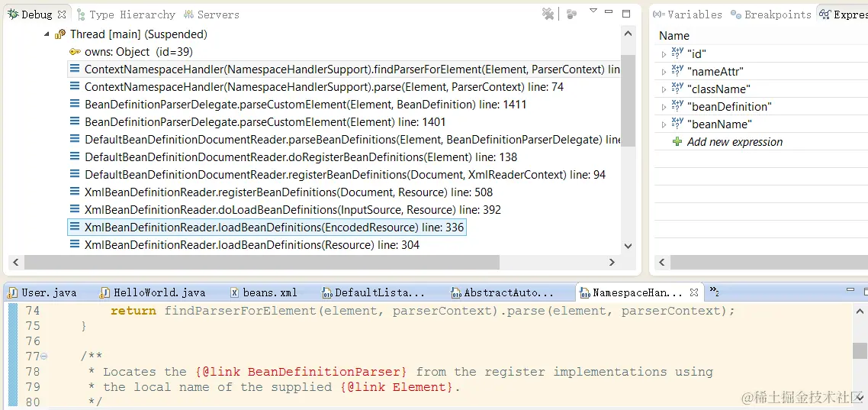Select XmlBeanDefinitionReader.registerBeanDefinitions line 508 frame
The width and height of the screenshot is (868, 410).
[x=288, y=192]
